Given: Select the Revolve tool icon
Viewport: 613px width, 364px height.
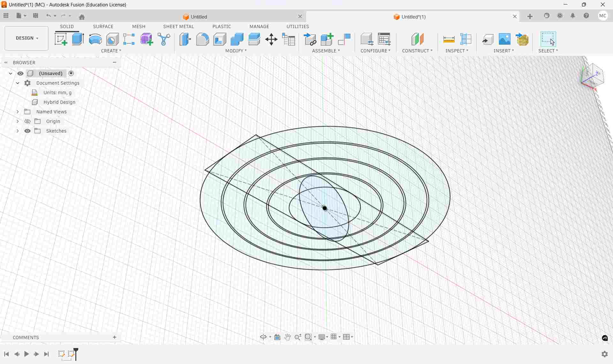Looking at the screenshot, I should (x=95, y=39).
